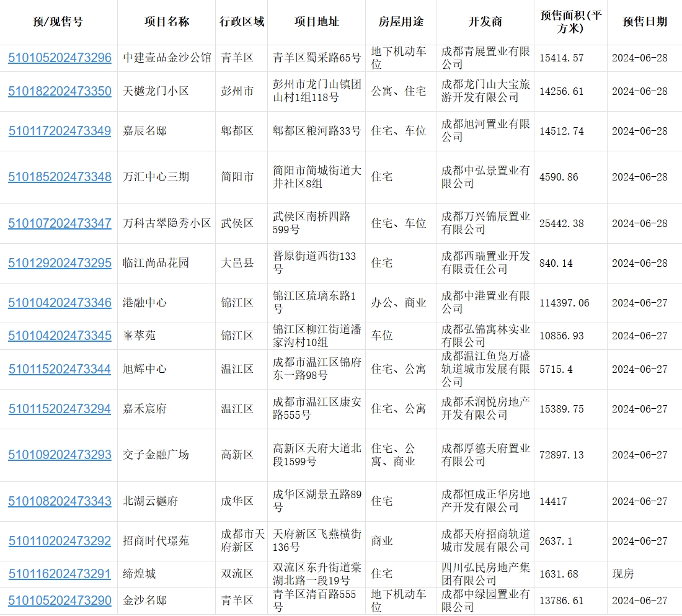Open presale link 510115202473294
The width and height of the screenshot is (682, 616).
point(60,409)
